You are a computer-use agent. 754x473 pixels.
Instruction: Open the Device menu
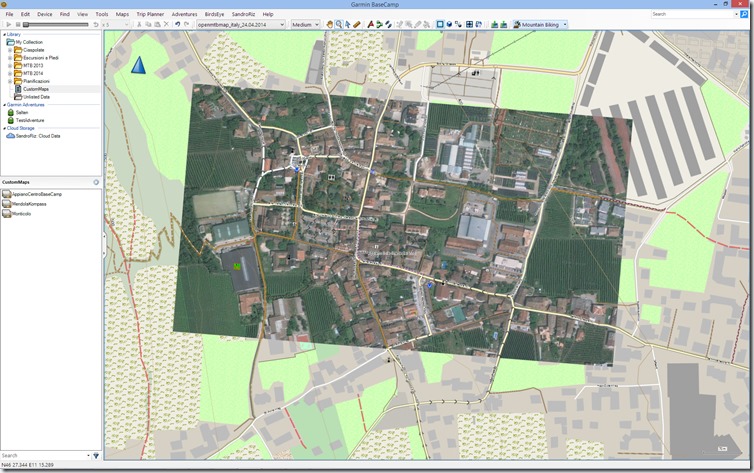(x=45, y=14)
